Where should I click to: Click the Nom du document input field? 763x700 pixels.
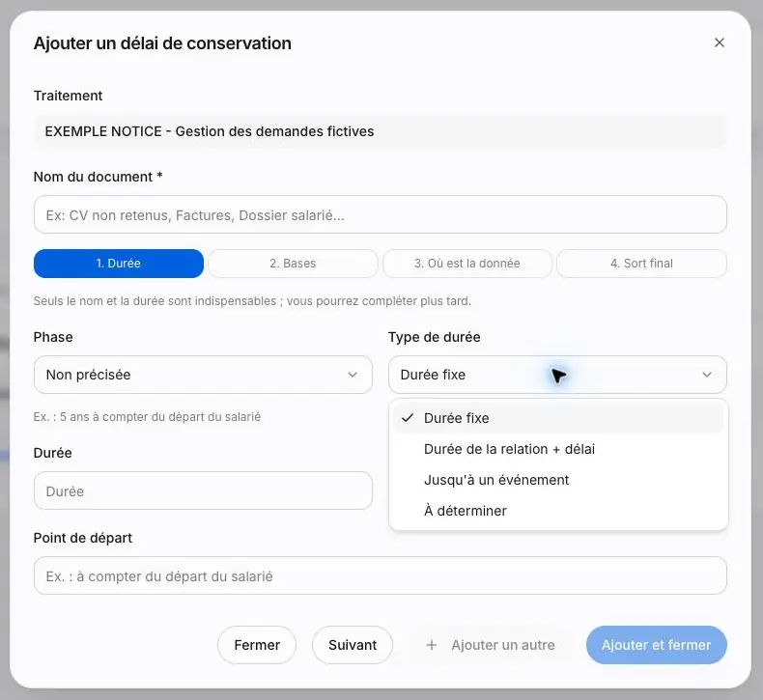point(380,214)
